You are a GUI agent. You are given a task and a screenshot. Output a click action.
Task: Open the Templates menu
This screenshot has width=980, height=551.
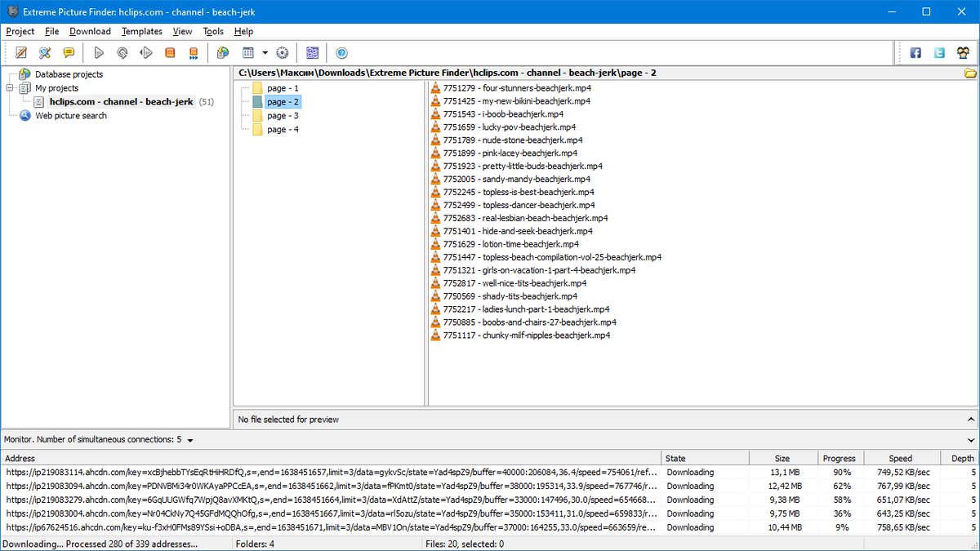click(142, 31)
